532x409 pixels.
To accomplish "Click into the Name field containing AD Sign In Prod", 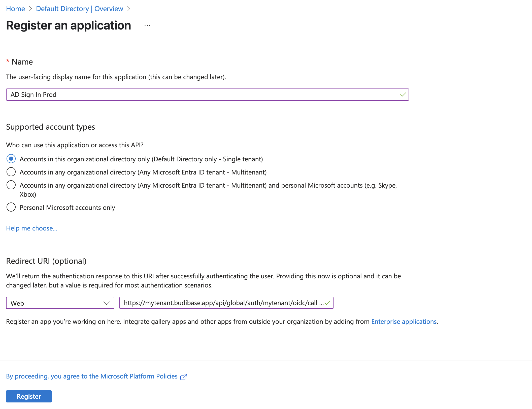I will click(x=202, y=95).
